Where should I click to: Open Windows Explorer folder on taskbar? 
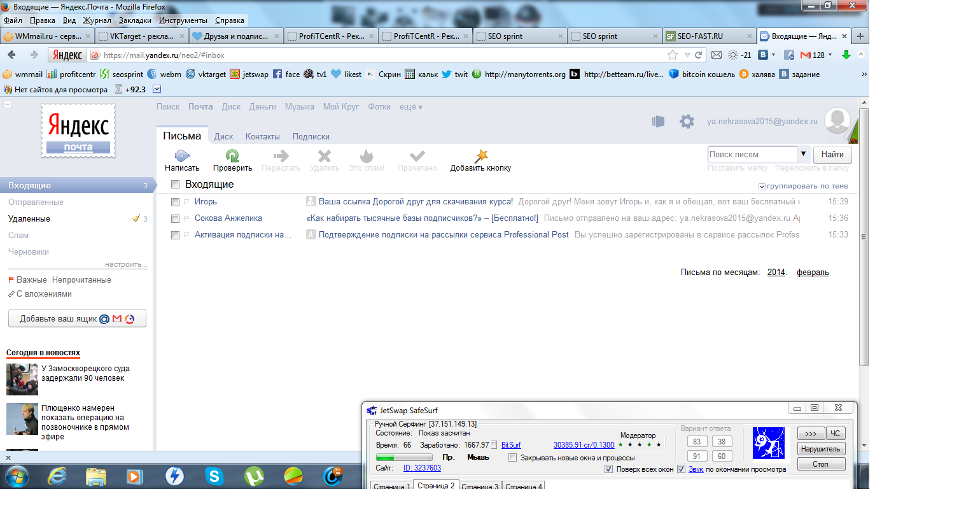coord(96,476)
